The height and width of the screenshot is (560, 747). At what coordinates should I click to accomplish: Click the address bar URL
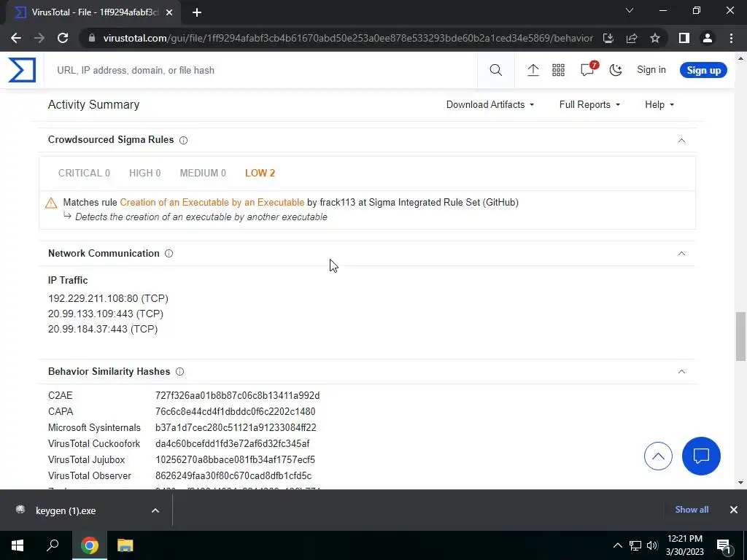tap(348, 38)
